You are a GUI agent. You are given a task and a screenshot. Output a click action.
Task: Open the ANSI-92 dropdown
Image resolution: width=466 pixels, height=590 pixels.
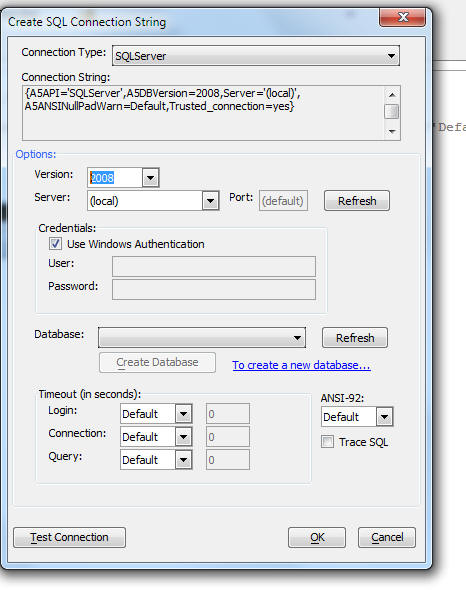(384, 417)
